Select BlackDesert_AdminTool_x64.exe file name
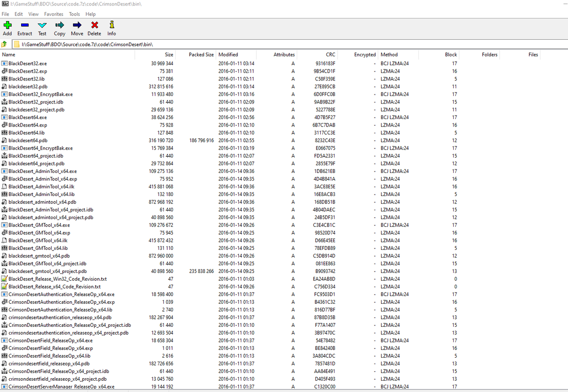568x392 pixels. tap(43, 171)
